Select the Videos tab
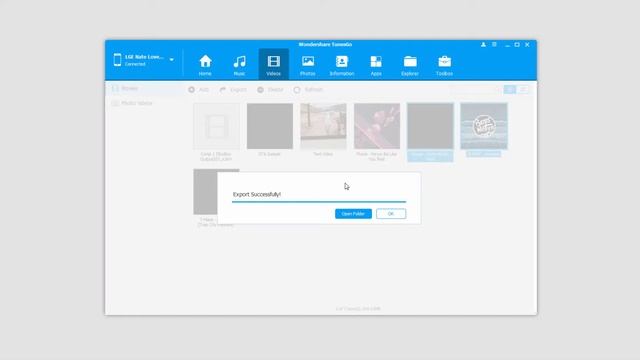 273,65
